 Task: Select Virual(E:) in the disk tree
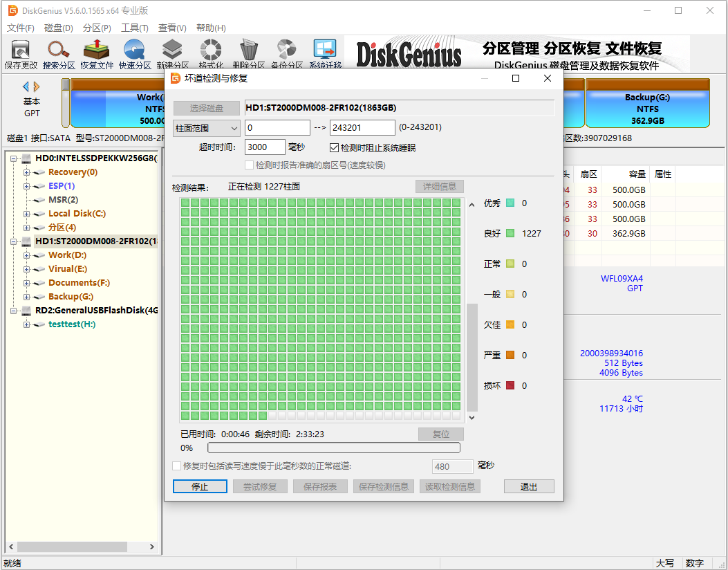(x=68, y=269)
